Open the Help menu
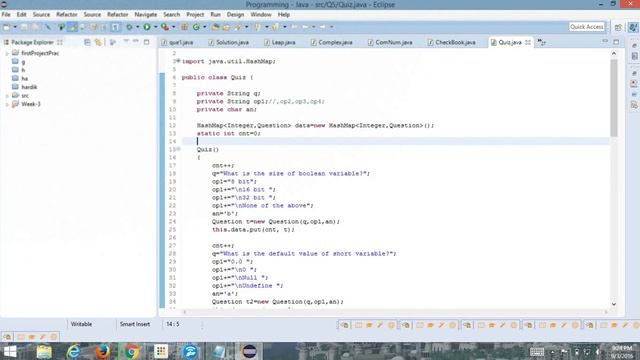This screenshot has height=360, width=640. tap(284, 14)
